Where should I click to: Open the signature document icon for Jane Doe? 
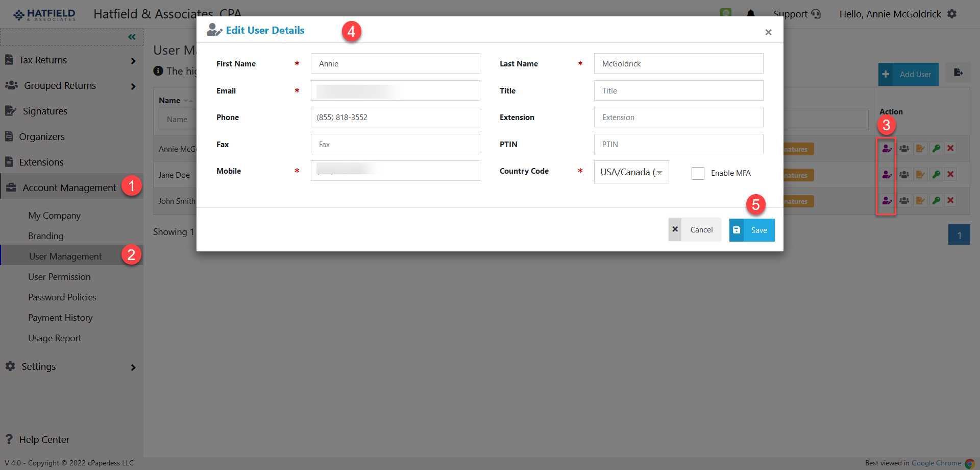pyautogui.click(x=920, y=174)
